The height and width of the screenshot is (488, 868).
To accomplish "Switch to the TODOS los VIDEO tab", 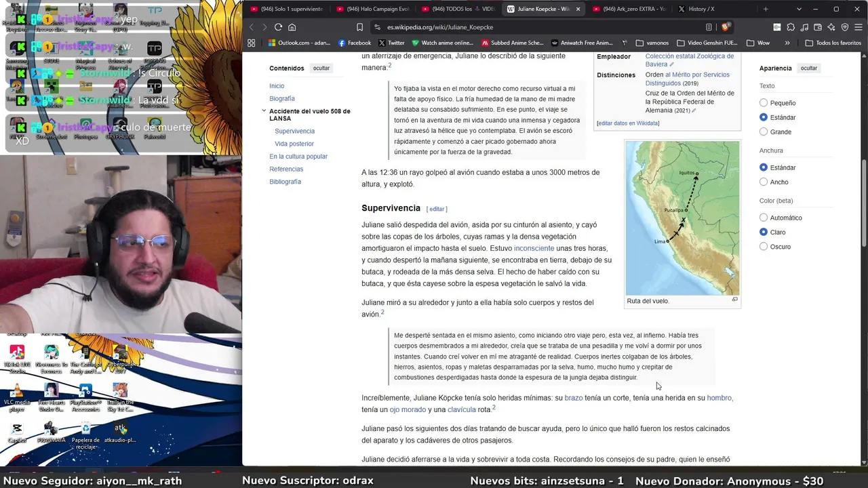I will [x=457, y=9].
